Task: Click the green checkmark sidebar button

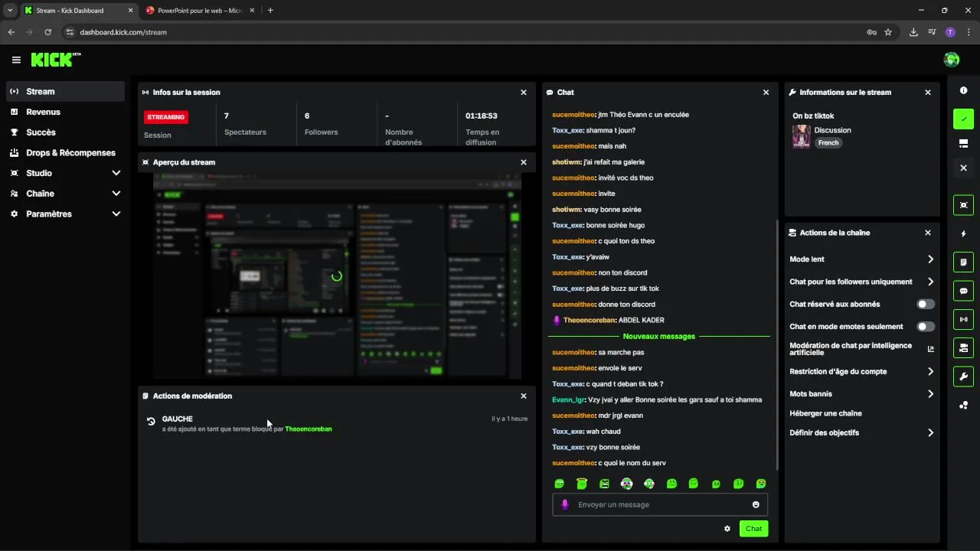Action: tap(963, 119)
